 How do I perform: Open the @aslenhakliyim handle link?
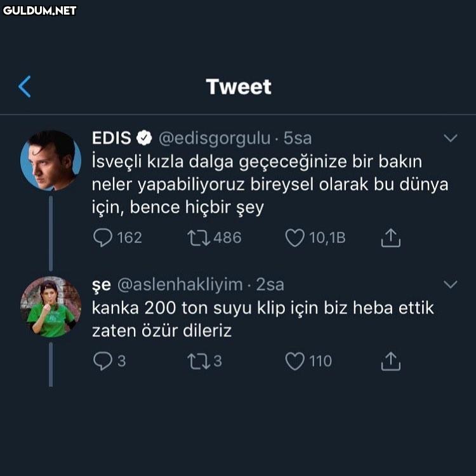(180, 284)
